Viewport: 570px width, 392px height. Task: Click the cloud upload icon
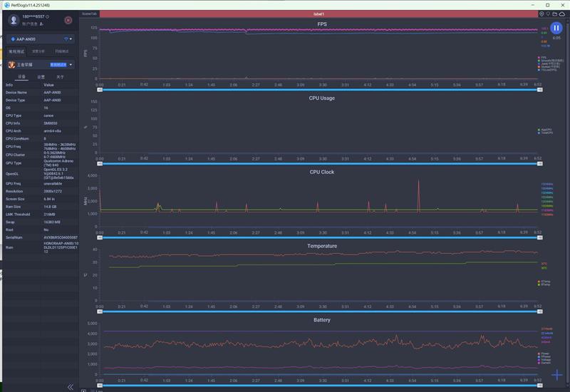[x=564, y=14]
